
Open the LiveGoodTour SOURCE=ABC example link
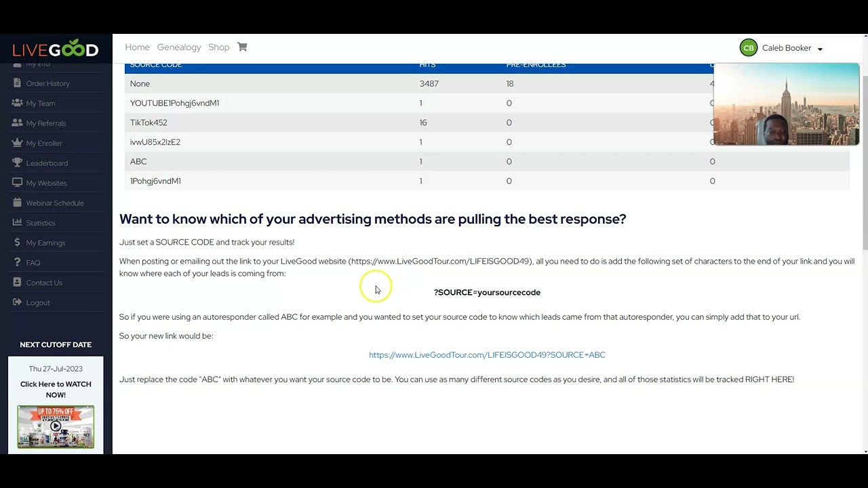click(x=487, y=354)
